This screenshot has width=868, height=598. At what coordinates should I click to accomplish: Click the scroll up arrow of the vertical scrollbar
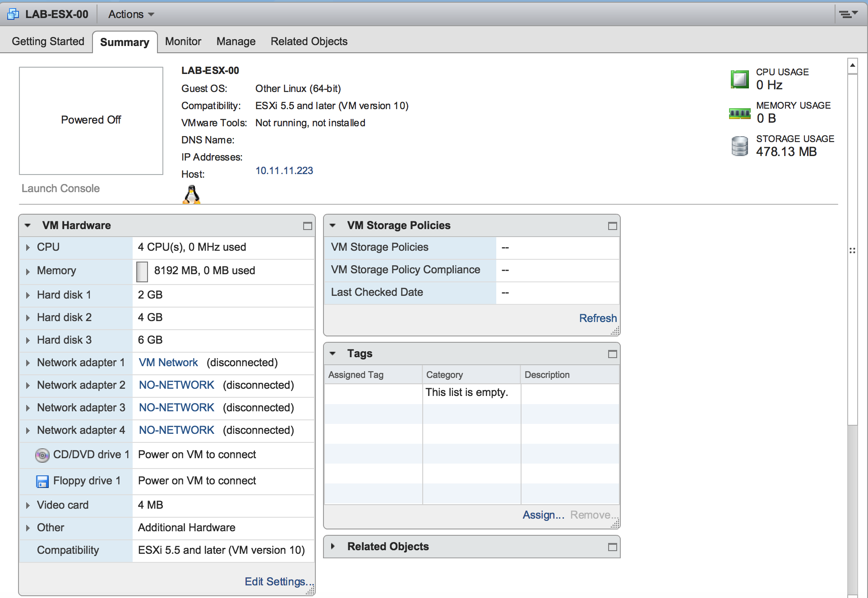click(852, 65)
